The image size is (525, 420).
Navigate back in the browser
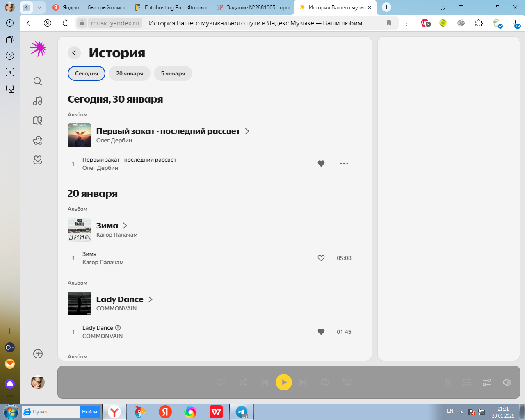pyautogui.click(x=30, y=23)
